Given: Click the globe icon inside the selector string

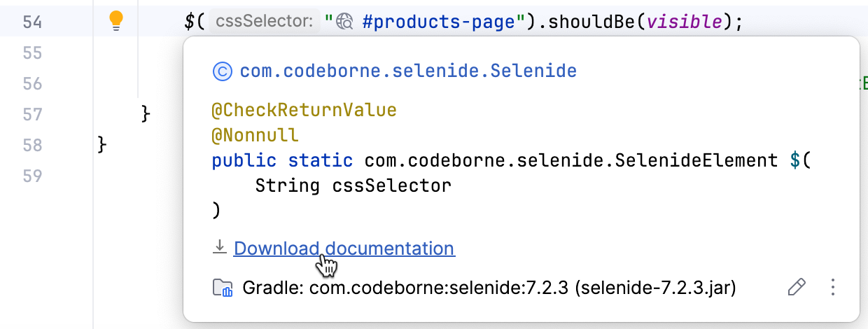Looking at the screenshot, I should point(346,22).
